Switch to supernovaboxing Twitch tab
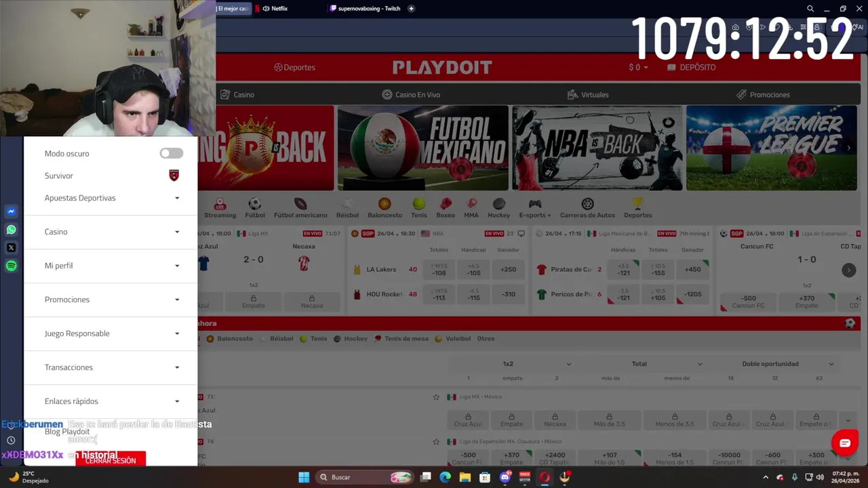Image resolution: width=868 pixels, height=488 pixels. (x=364, y=9)
